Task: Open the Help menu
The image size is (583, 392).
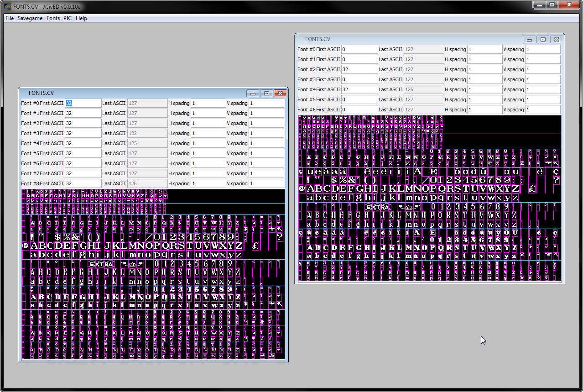Action: (81, 18)
